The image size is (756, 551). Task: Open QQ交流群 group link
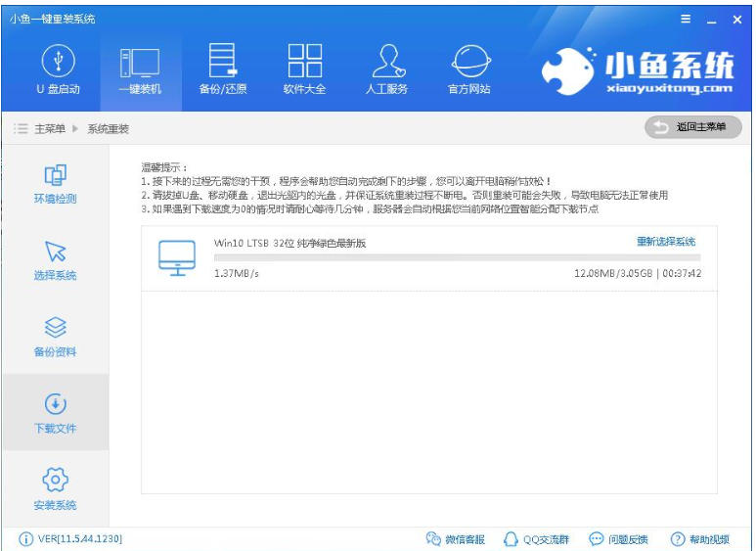[536, 539]
